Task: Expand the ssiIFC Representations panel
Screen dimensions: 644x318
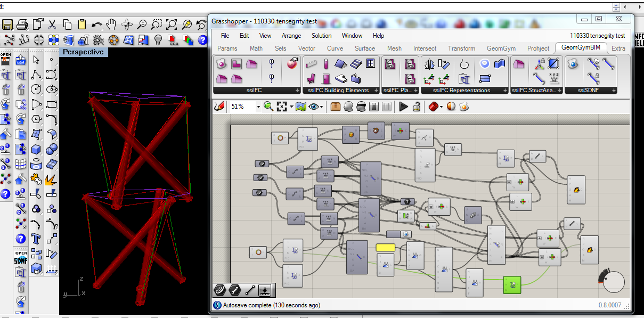Action: (x=504, y=91)
